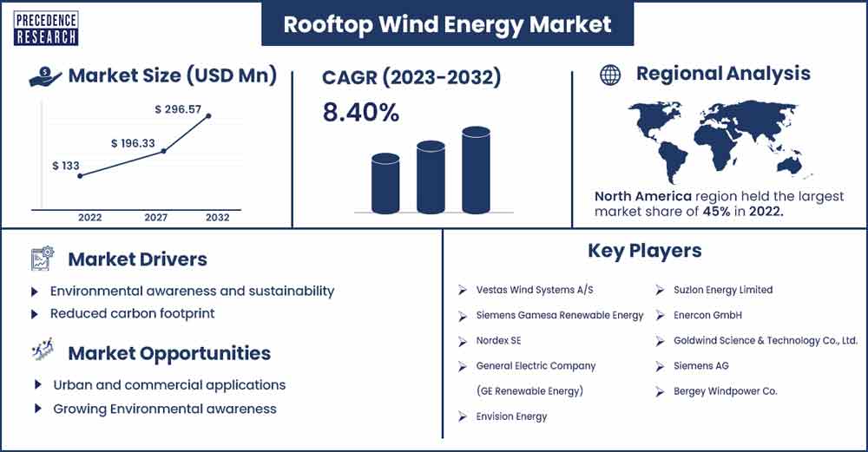Click Reduced carbon footprint text
Image resolution: width=868 pixels, height=452 pixels.
(132, 314)
